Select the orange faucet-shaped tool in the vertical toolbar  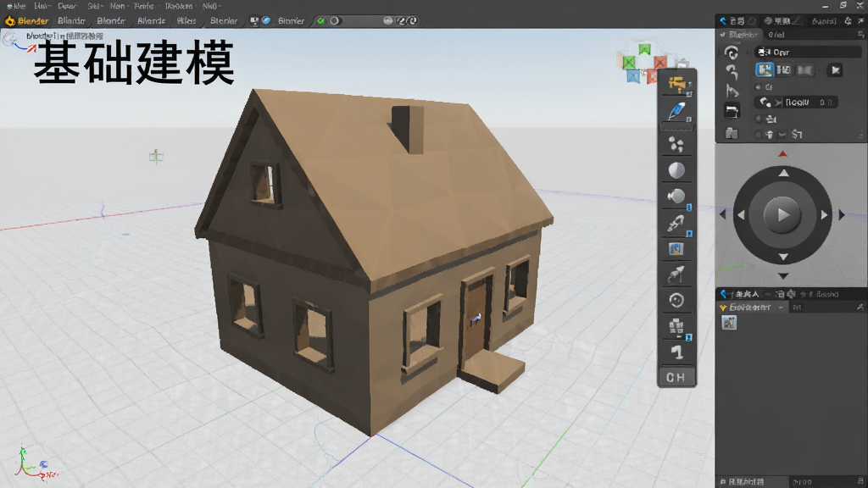(x=676, y=85)
